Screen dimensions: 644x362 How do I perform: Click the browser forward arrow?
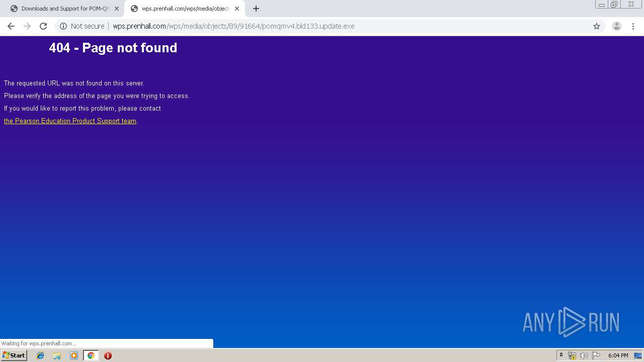pyautogui.click(x=27, y=26)
